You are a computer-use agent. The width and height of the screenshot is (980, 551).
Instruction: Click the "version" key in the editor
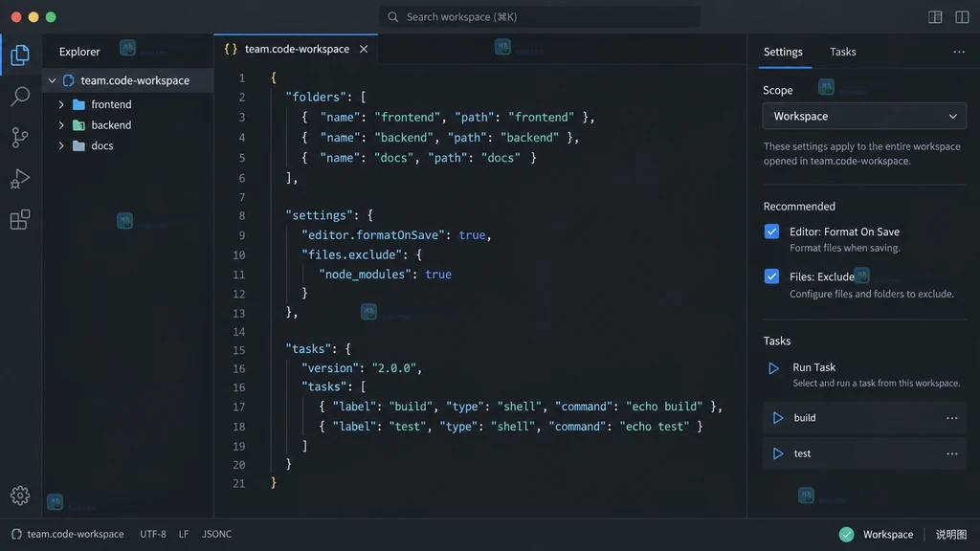tap(330, 368)
